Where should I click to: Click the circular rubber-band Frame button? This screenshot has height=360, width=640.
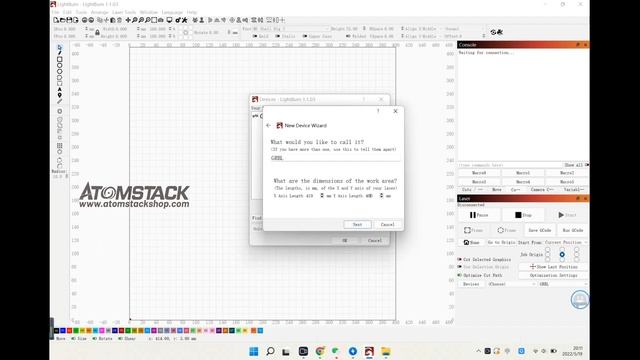506,230
